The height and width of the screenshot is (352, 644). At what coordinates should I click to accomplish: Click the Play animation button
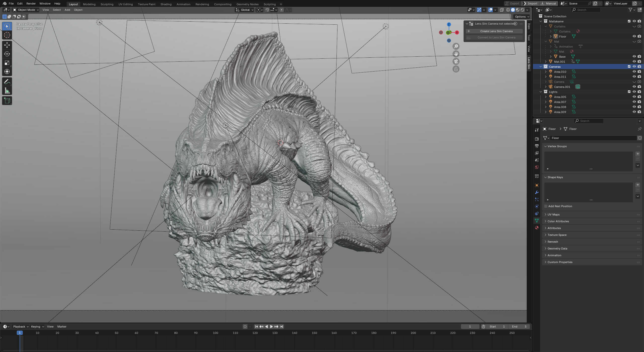click(x=271, y=327)
